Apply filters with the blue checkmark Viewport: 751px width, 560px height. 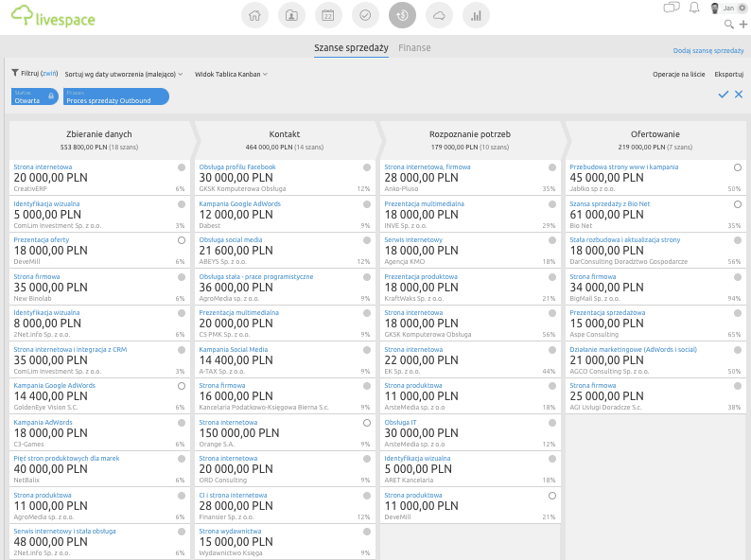[724, 95]
